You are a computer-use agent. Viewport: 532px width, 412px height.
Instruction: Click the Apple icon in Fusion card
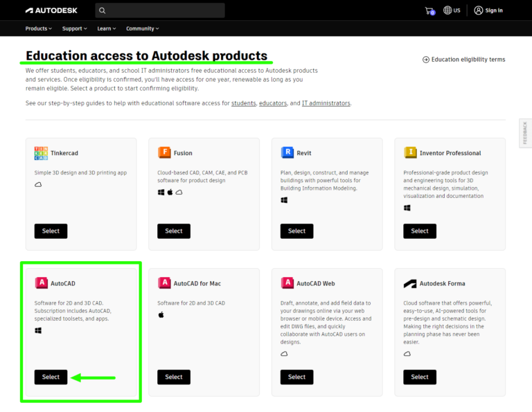click(170, 192)
